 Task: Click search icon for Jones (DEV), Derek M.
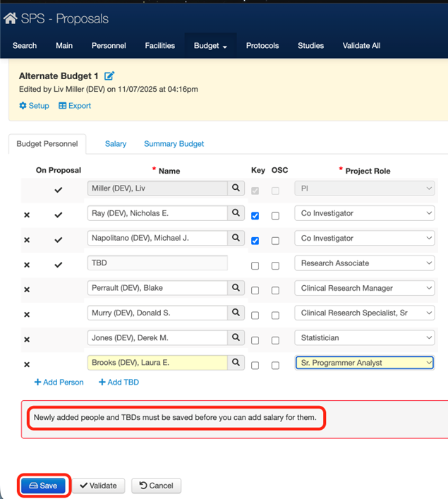[x=236, y=338]
